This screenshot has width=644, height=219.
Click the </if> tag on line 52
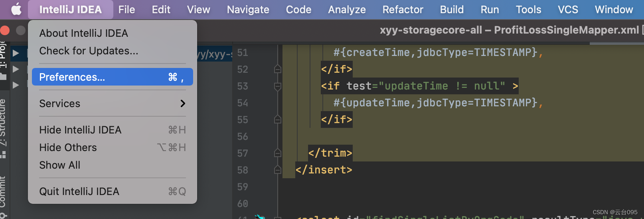tap(337, 69)
